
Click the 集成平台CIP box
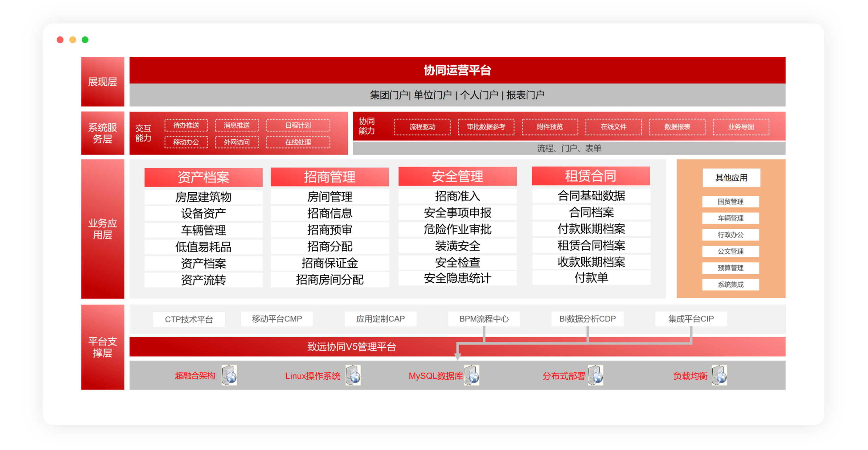point(691,319)
